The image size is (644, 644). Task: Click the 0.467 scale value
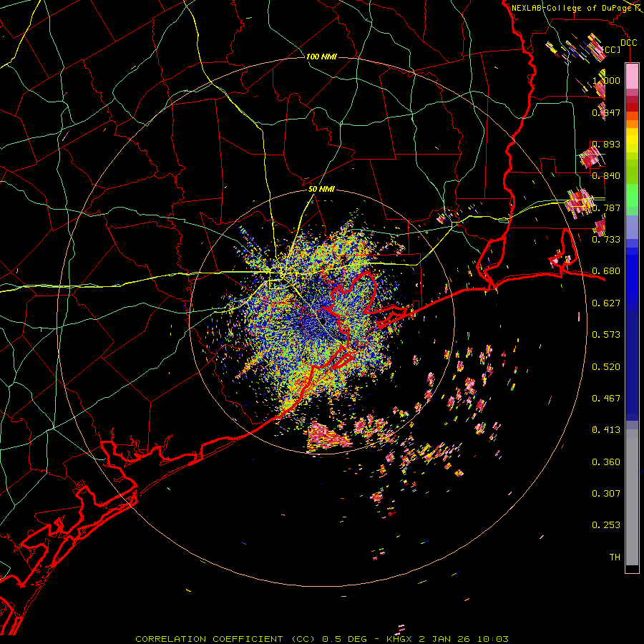pos(606,399)
